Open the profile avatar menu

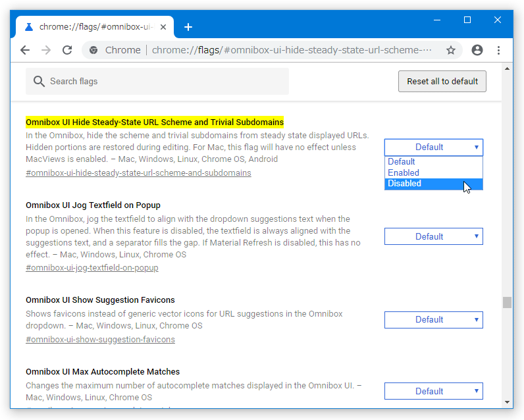477,50
